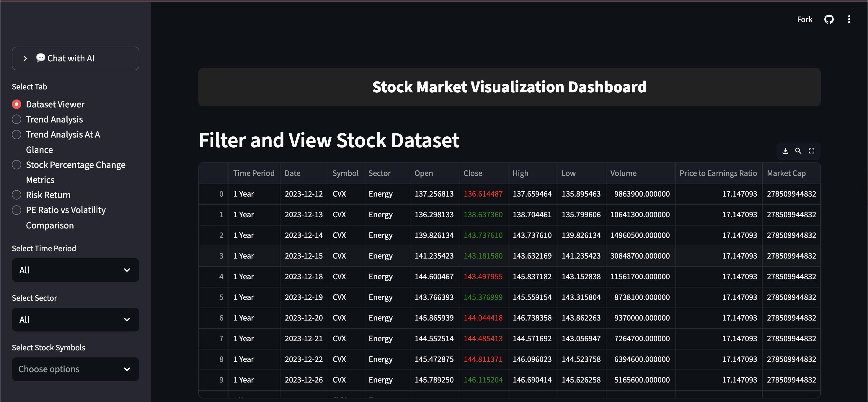Download the stock dataset using the download icon
This screenshot has width=868, height=402.
[x=785, y=151]
